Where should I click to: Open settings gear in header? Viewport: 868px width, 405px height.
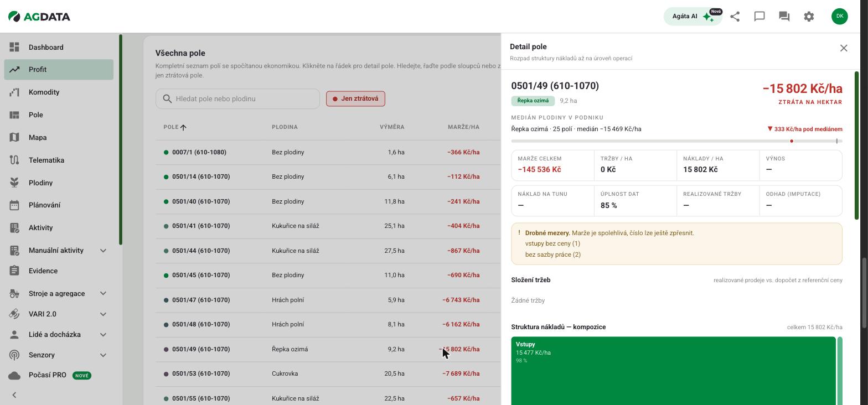click(809, 17)
